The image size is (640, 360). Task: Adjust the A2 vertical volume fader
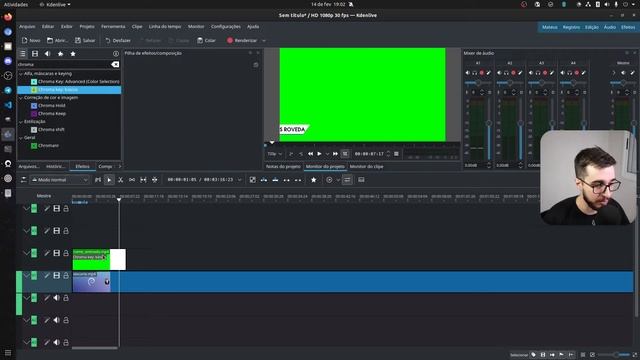tap(520, 130)
